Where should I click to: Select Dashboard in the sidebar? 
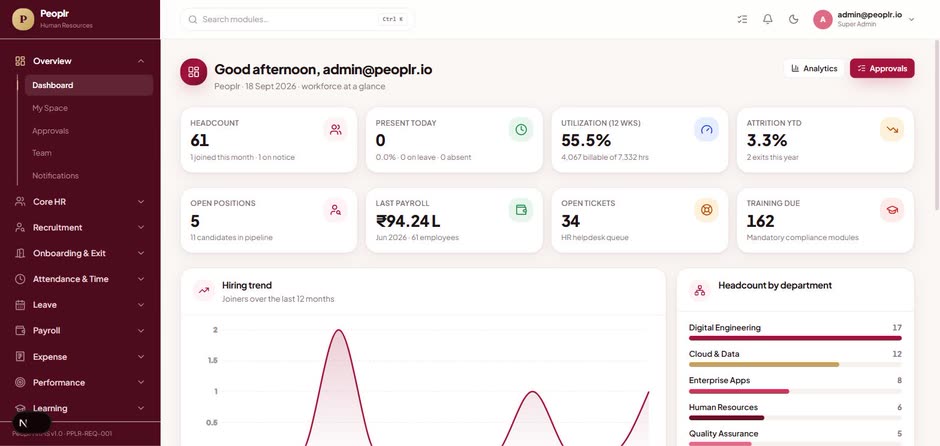pyautogui.click(x=89, y=85)
